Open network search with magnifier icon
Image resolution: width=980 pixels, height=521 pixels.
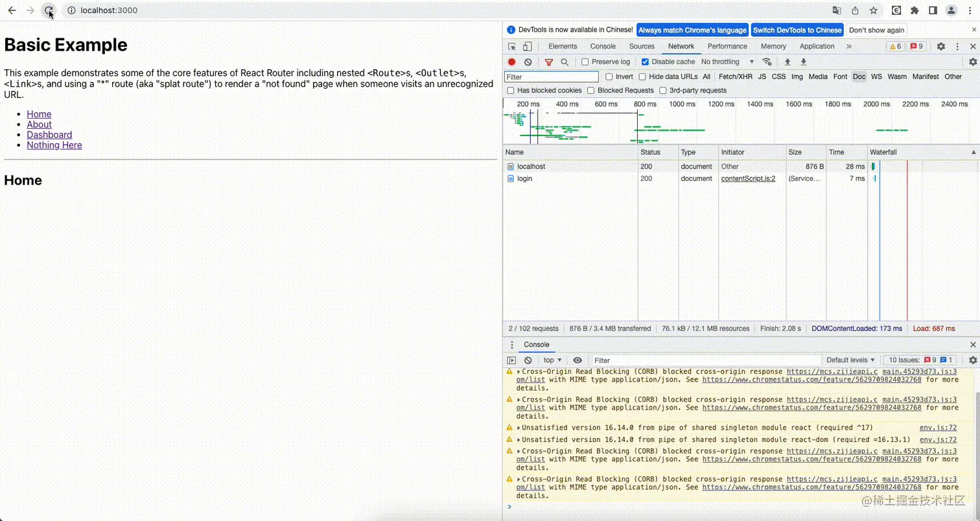[x=565, y=62]
